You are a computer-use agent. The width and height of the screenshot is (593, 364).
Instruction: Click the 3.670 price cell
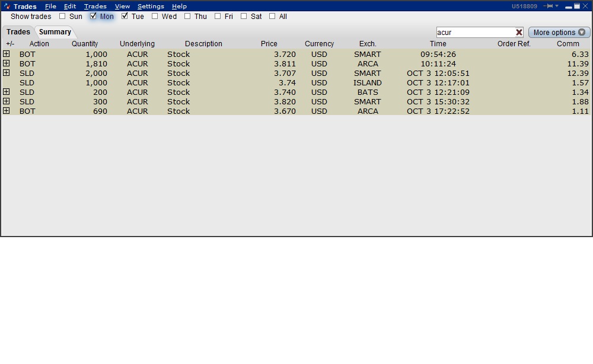[x=285, y=111]
